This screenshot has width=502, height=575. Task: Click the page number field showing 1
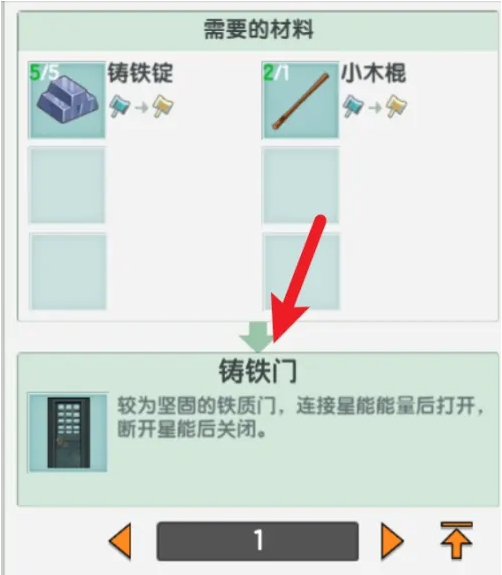[x=257, y=541]
